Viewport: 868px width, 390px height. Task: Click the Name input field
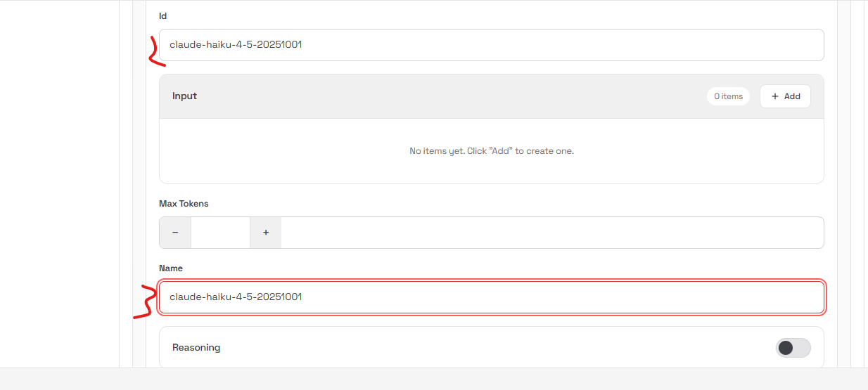click(491, 297)
